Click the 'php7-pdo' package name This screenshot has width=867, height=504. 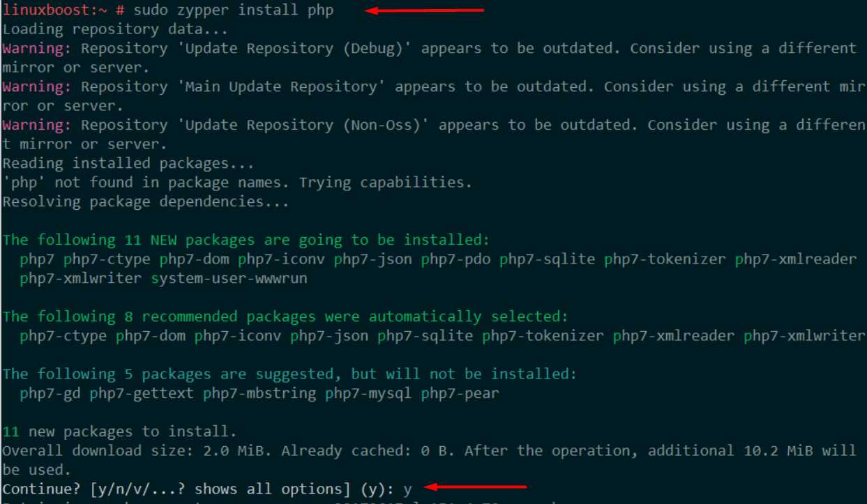coord(456,259)
